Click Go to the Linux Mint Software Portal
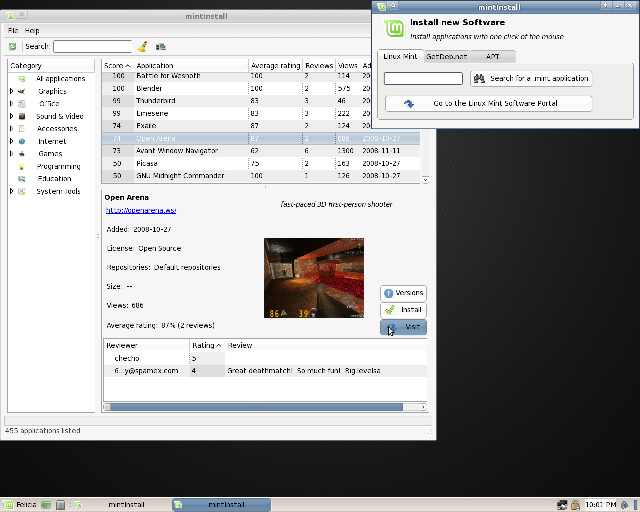This screenshot has height=512, width=640. [488, 103]
